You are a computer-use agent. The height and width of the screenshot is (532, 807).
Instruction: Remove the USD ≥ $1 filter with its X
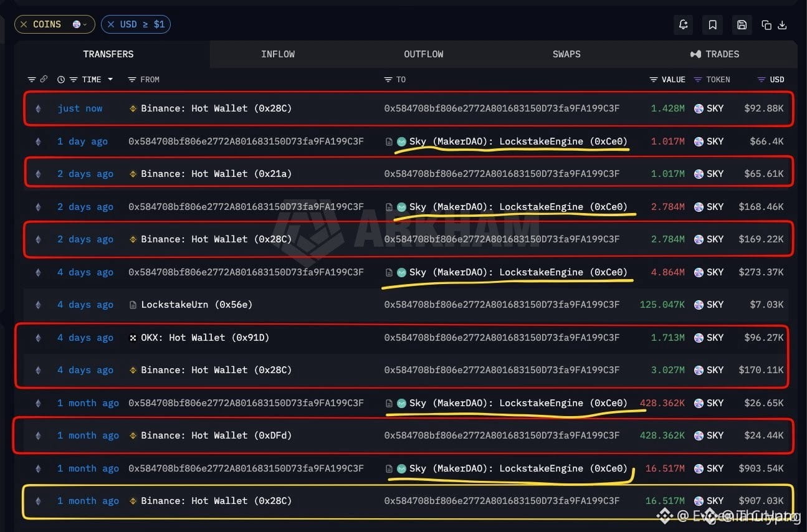click(110, 24)
